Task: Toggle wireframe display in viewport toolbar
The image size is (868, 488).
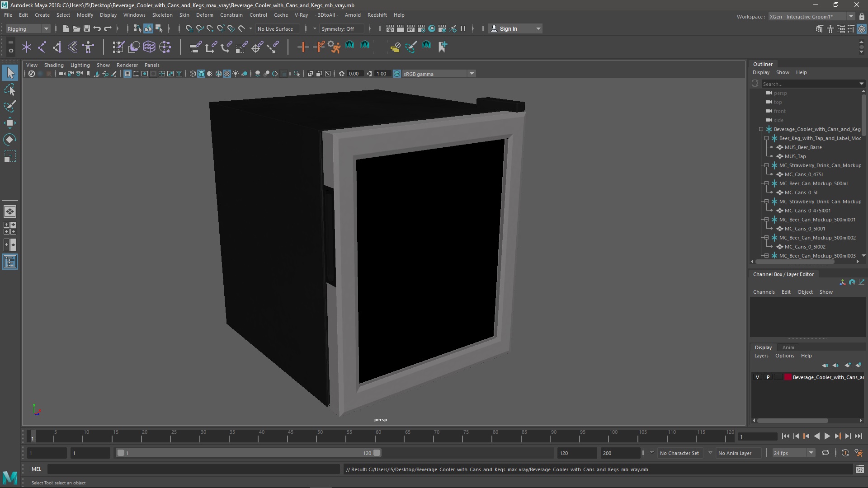Action: coord(193,74)
